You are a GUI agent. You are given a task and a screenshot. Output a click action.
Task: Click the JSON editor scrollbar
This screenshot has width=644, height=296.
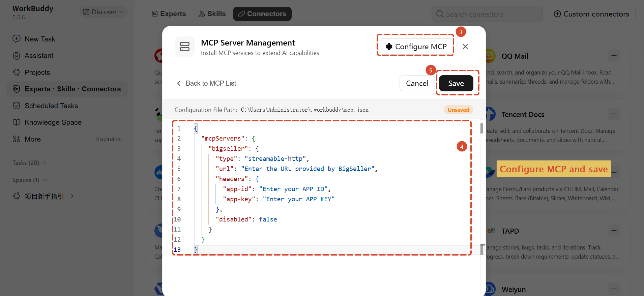click(481, 128)
